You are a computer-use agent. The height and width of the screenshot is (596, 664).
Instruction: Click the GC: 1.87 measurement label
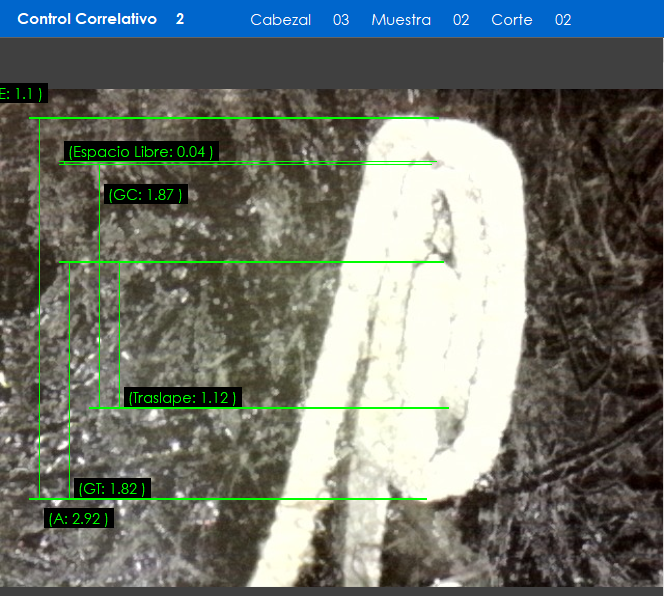pyautogui.click(x=145, y=195)
